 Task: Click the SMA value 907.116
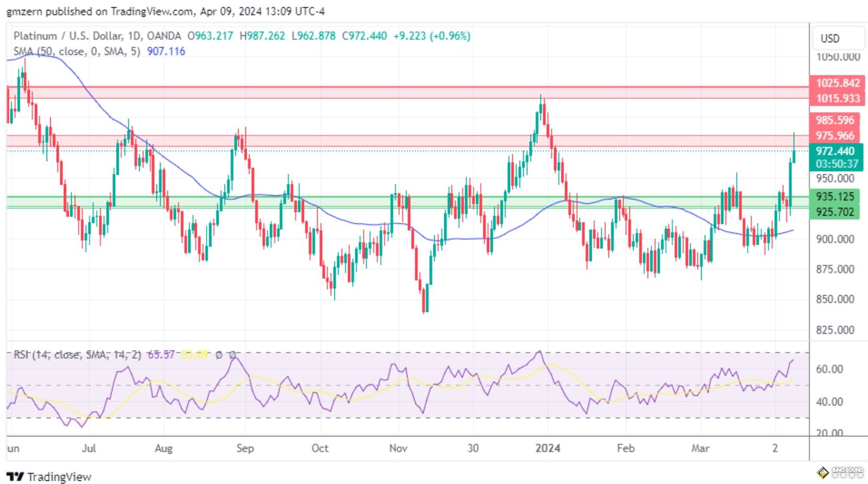166,51
